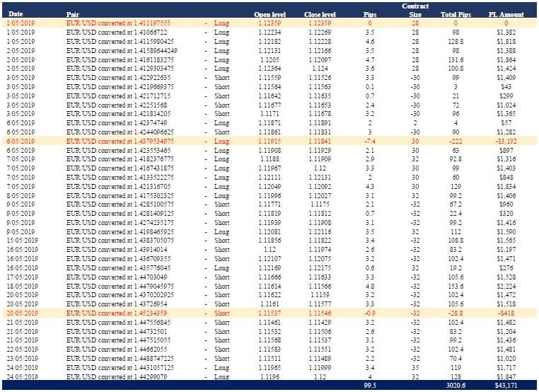Click the Date column header
539x392 pixels.
click(x=16, y=14)
